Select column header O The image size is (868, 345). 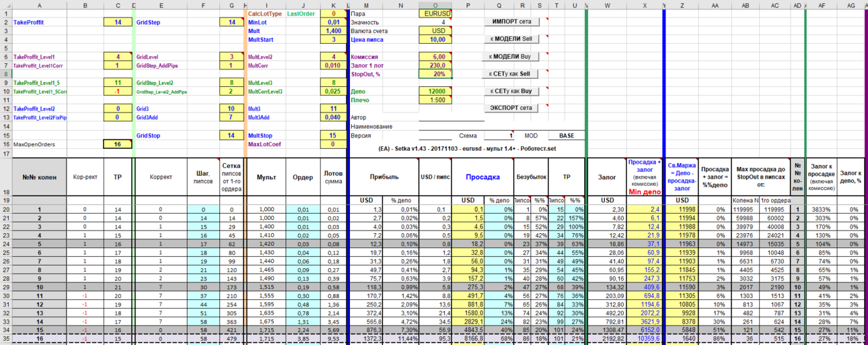pyautogui.click(x=435, y=5)
